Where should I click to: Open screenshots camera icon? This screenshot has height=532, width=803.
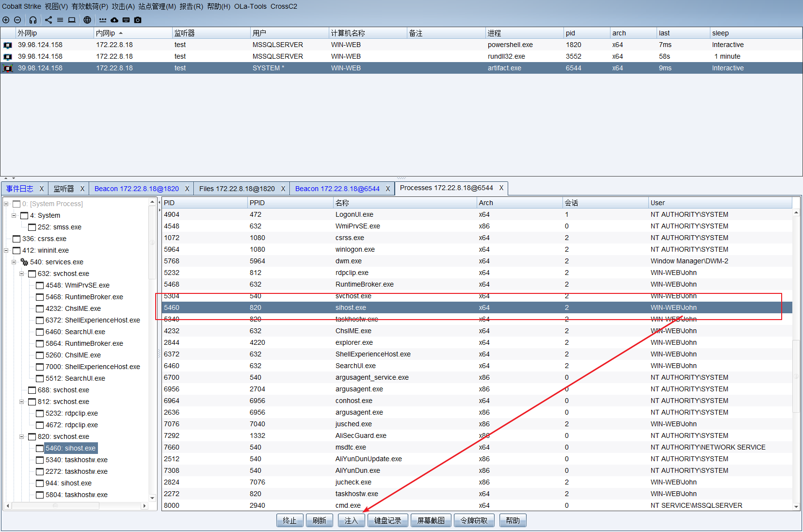tap(138, 20)
